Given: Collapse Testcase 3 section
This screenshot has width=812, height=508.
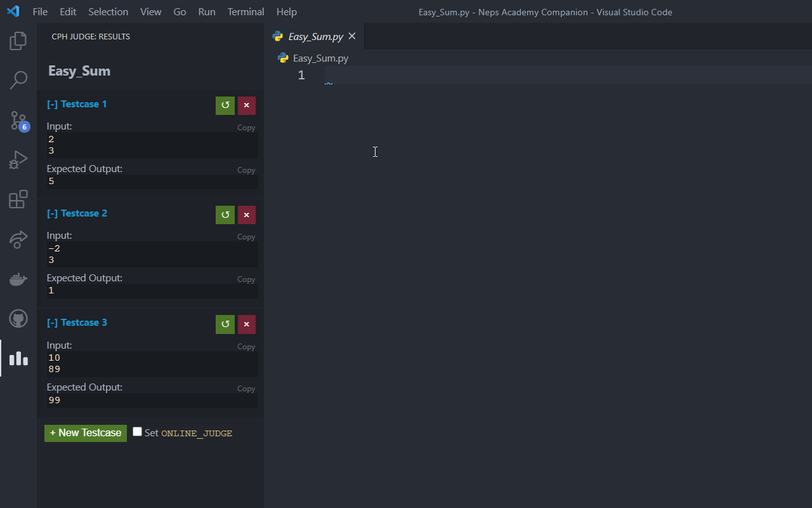Looking at the screenshot, I should 77,323.
